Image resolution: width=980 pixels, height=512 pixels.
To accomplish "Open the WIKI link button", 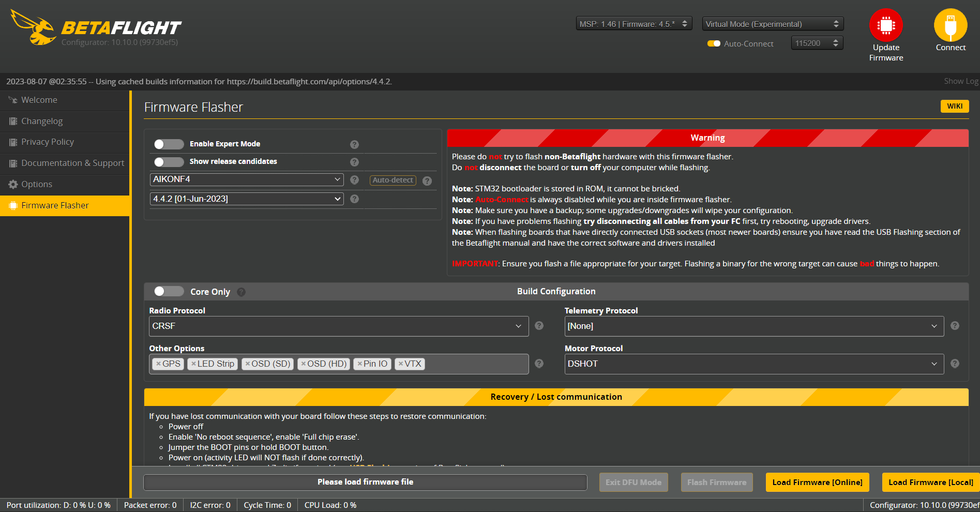I will [x=955, y=106].
